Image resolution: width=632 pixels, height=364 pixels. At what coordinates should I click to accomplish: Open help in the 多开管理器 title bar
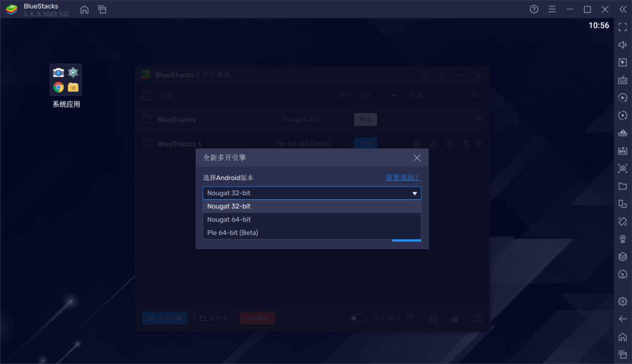[424, 75]
